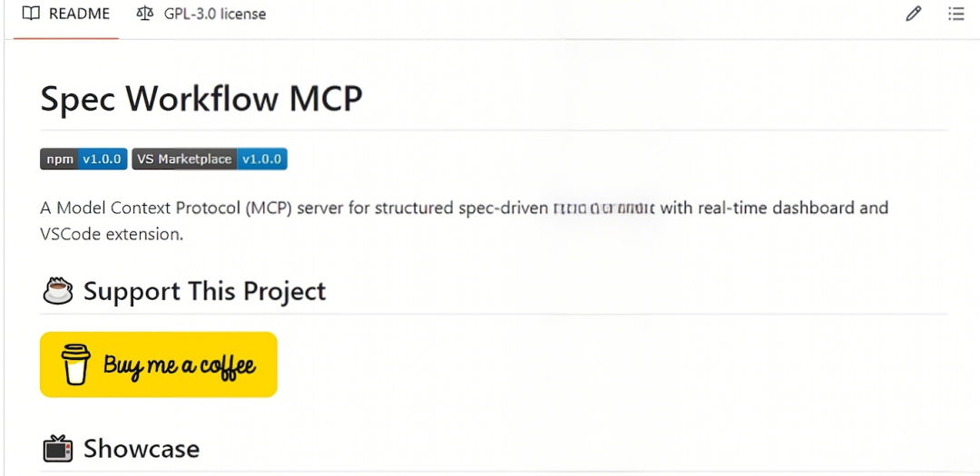
Task: Click the npm v1.0.0 version number
Action: pyautogui.click(x=102, y=160)
